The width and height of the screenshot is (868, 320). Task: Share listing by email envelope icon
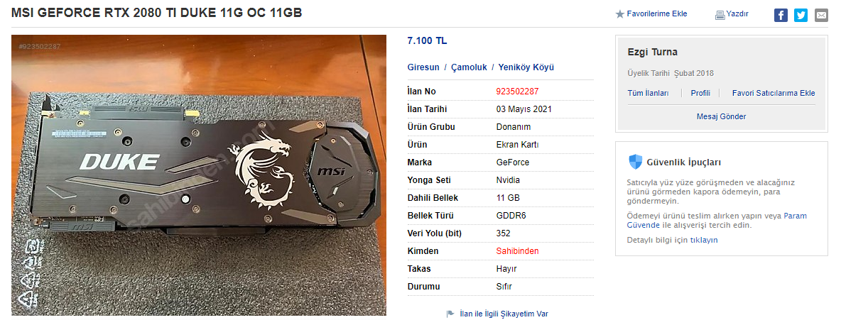pos(821,15)
